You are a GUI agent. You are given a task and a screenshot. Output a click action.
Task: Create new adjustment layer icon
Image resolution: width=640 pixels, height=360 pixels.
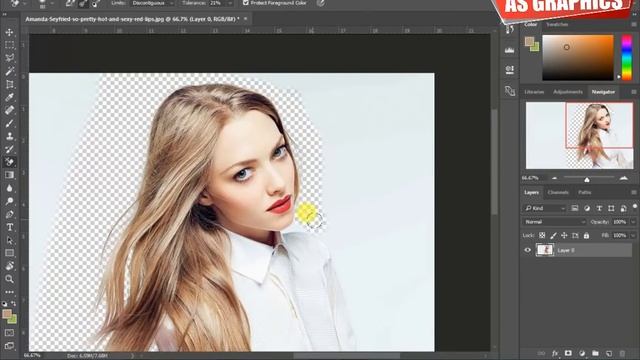point(582,353)
